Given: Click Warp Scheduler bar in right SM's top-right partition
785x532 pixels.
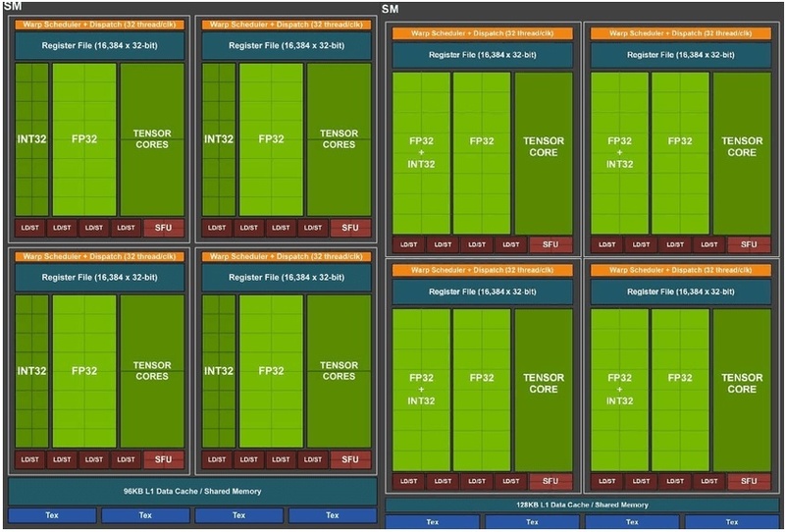Looking at the screenshot, I should tap(681, 33).
